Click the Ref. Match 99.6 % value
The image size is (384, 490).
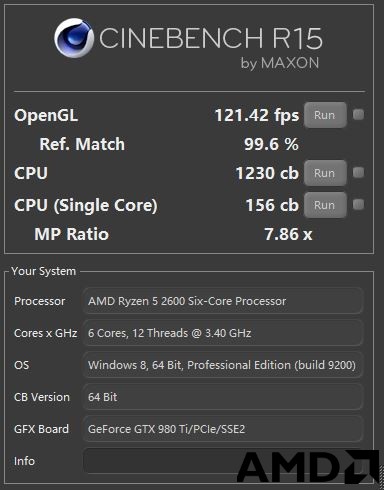click(x=271, y=144)
